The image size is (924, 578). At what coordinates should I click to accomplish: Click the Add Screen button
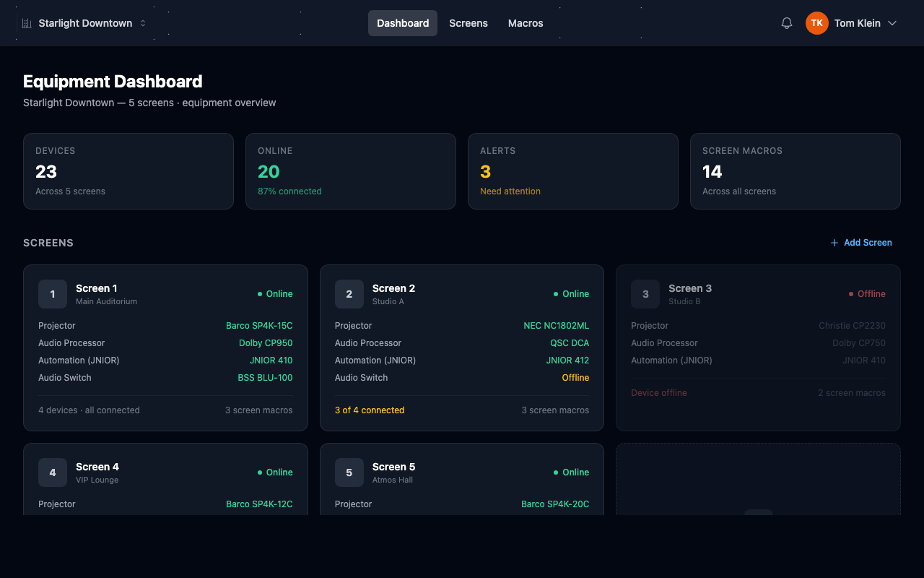click(x=861, y=243)
